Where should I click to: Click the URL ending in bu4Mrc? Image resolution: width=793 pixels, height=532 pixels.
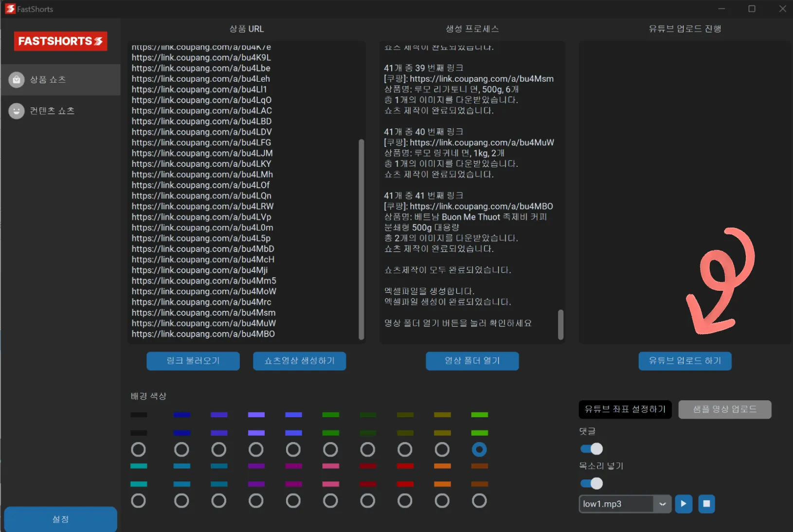(x=201, y=302)
